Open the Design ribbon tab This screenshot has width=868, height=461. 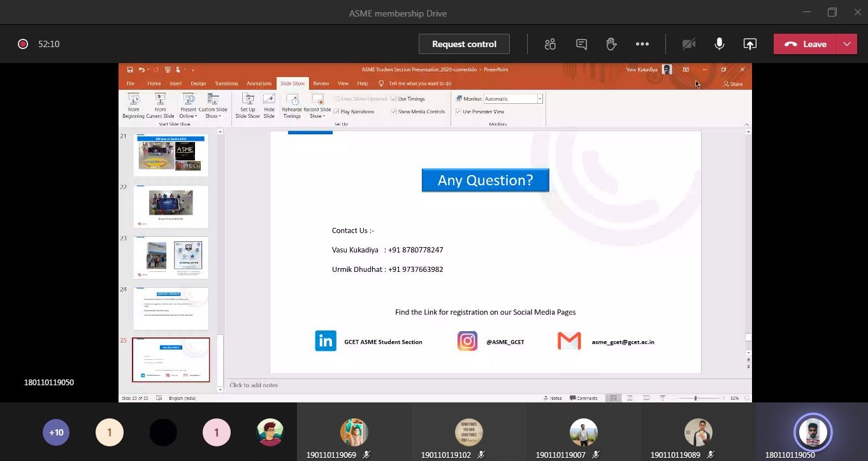(198, 83)
